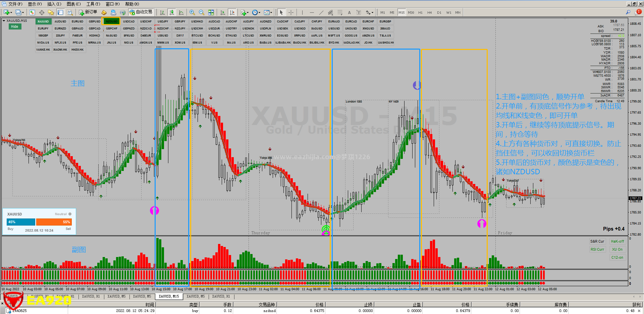This screenshot has height=314, width=644.
Task: Switch to the XAUUSD,M5 chart tab
Action: click(x=116, y=296)
